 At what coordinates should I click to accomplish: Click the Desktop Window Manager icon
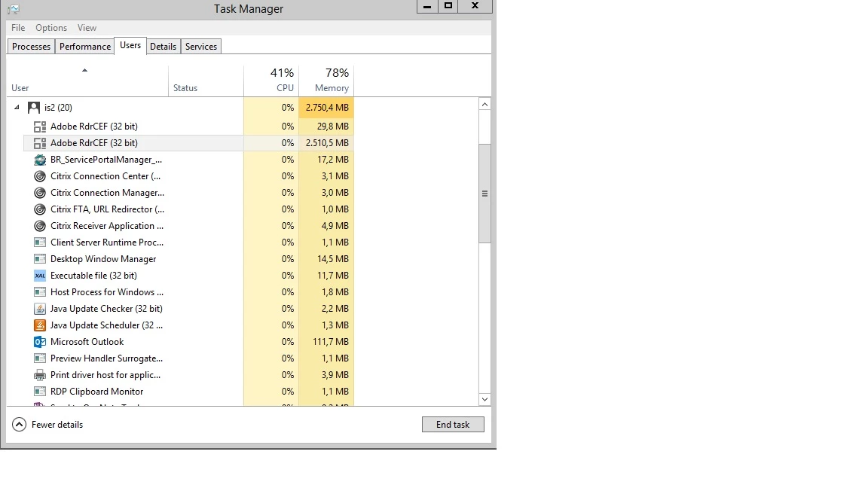(x=40, y=259)
